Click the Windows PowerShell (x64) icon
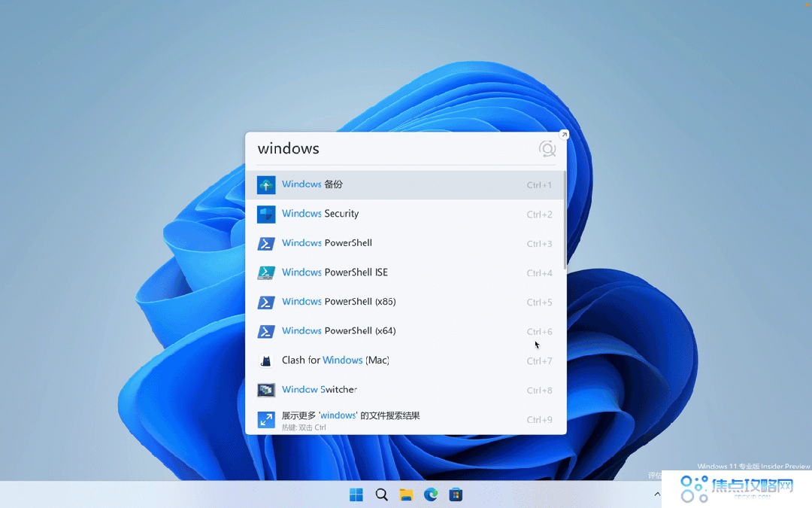Image resolution: width=812 pixels, height=508 pixels. pos(266,331)
